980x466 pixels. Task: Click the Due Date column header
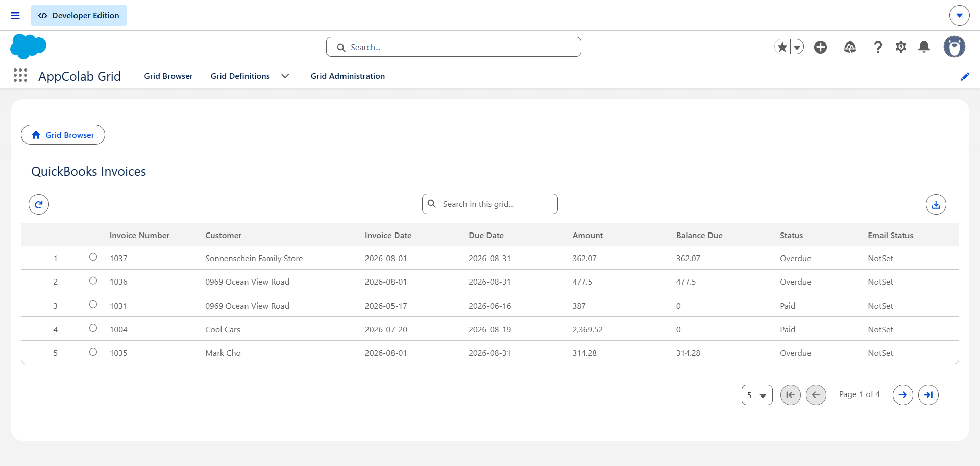click(486, 235)
